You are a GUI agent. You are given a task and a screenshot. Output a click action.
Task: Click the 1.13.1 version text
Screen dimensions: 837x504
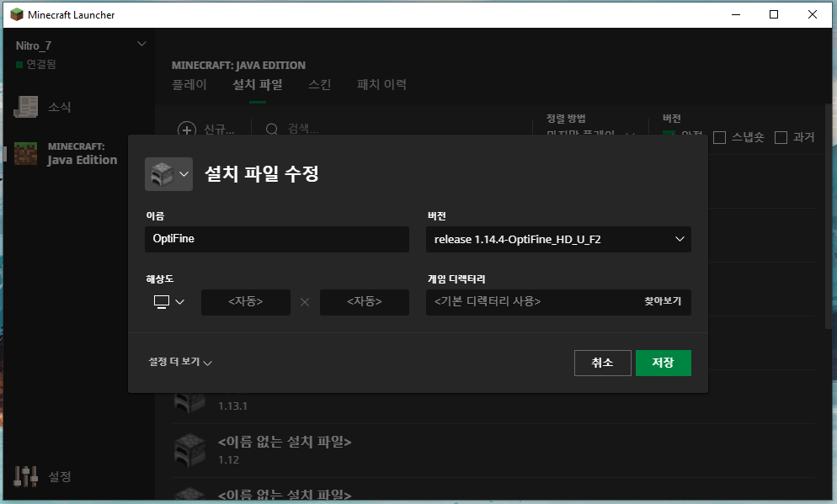pos(232,406)
